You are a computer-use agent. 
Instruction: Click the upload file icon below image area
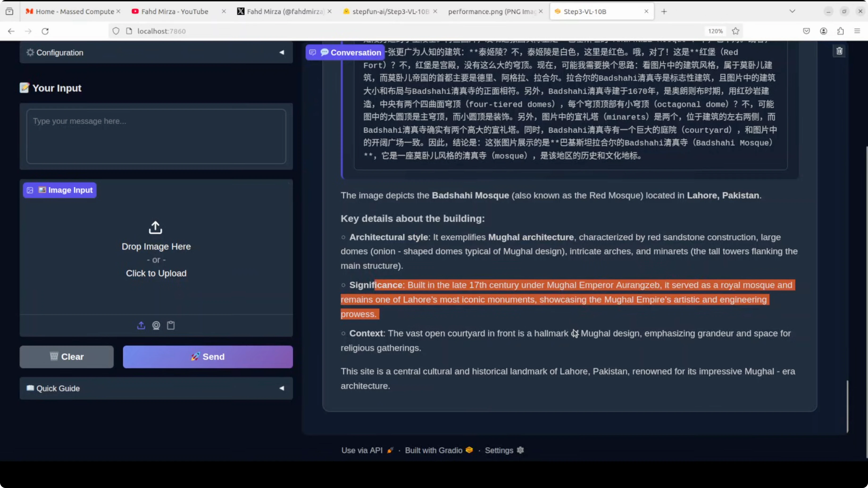pos(141,325)
